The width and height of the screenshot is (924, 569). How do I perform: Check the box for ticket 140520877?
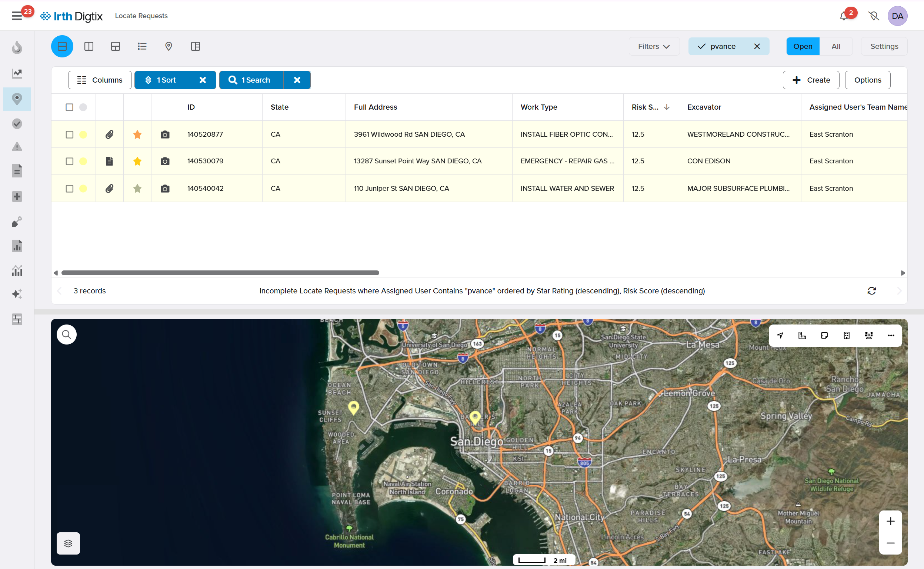tap(69, 134)
